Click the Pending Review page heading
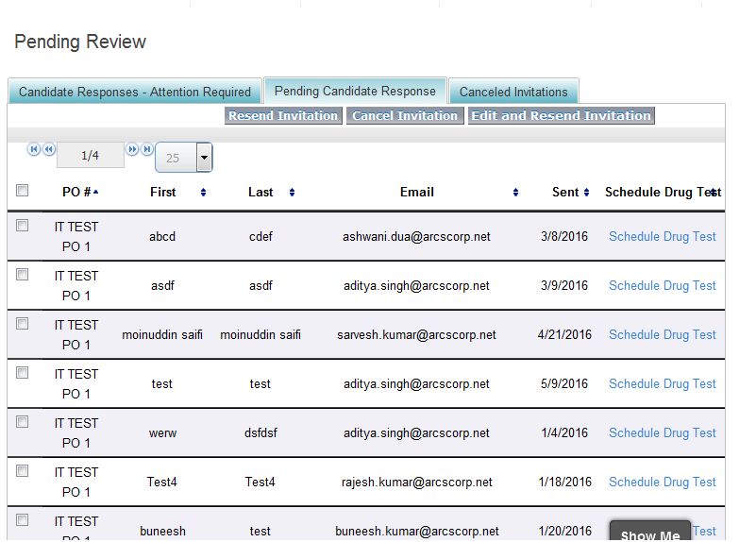The height and width of the screenshot is (542, 756). 80,42
